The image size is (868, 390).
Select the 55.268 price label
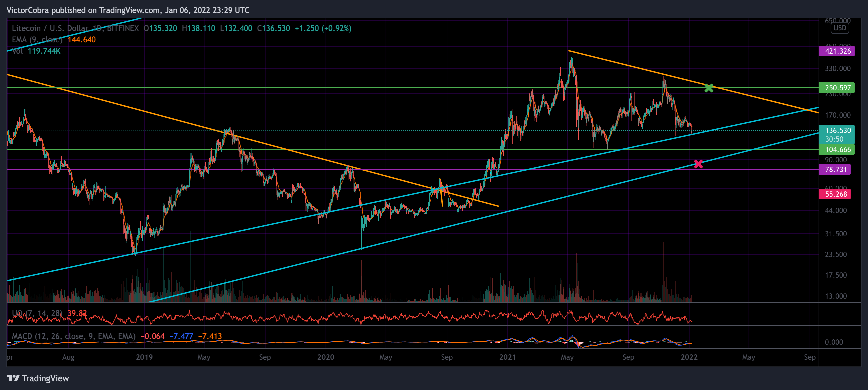835,194
